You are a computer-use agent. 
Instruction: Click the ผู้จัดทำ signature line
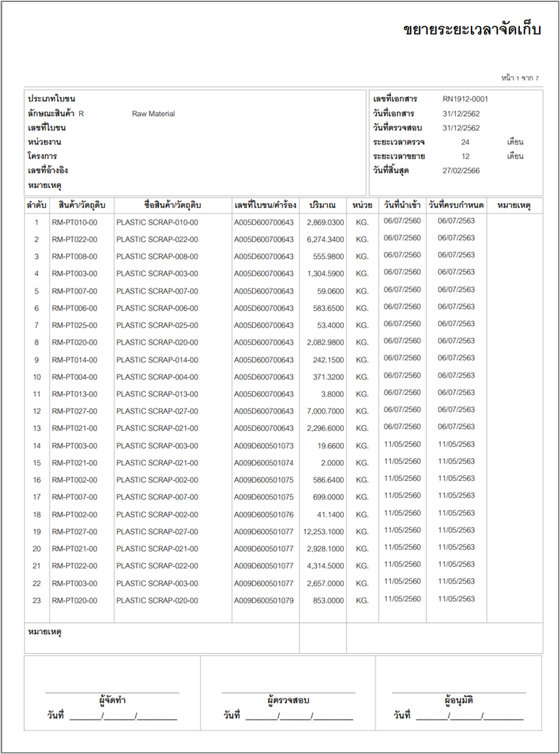pos(111,692)
